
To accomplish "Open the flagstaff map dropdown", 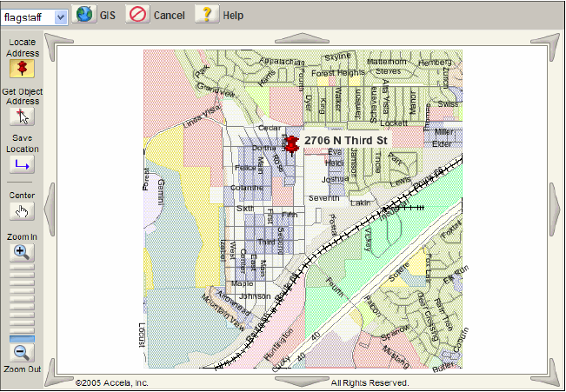I will (x=60, y=17).
